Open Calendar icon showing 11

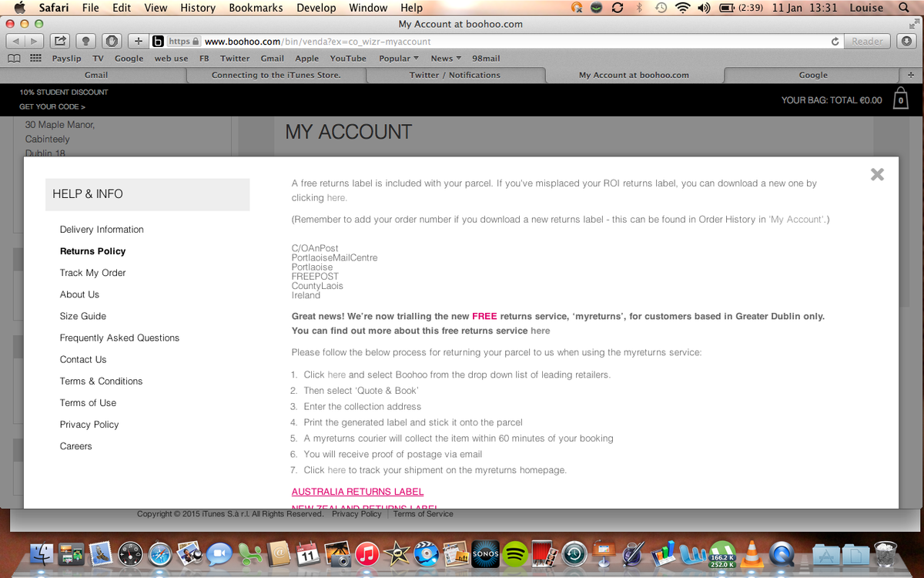tap(307, 553)
